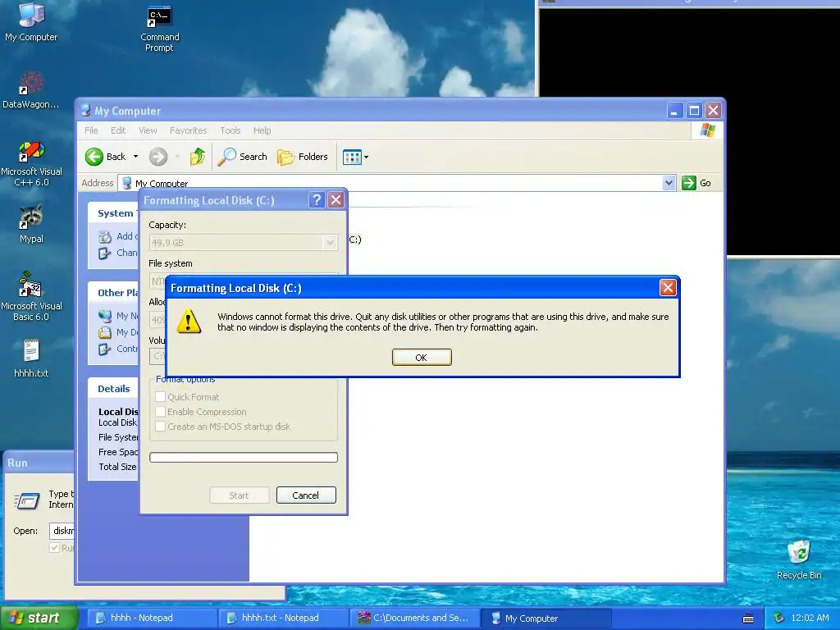
Task: Close the format error message box
Action: [x=668, y=288]
